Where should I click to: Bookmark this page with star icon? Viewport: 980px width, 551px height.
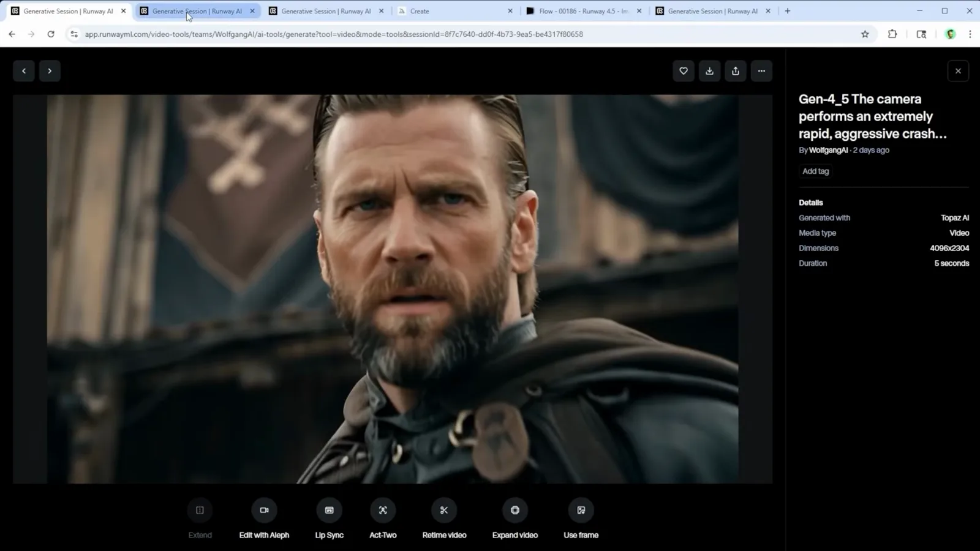(865, 34)
